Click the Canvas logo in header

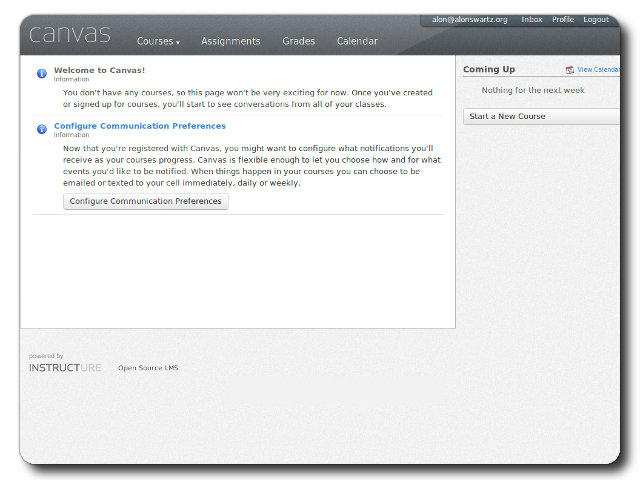point(70,35)
